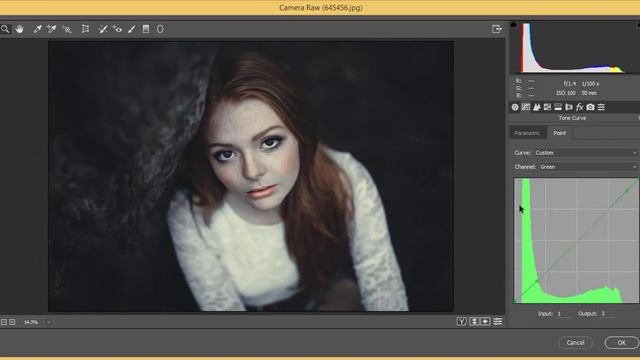Open the Lens Corrections panel icon
Image resolution: width=640 pixels, height=360 pixels.
tap(569, 107)
